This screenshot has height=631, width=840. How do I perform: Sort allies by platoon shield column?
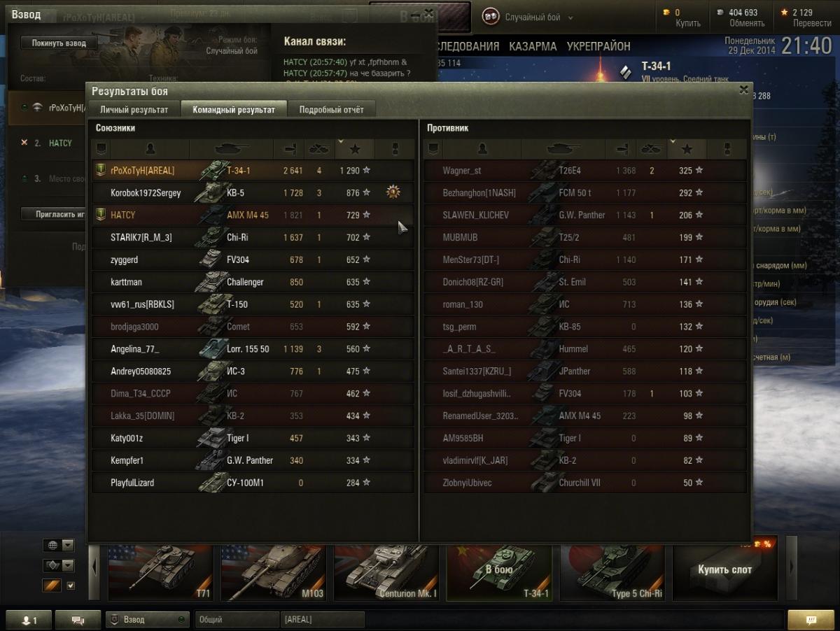pyautogui.click(x=101, y=148)
